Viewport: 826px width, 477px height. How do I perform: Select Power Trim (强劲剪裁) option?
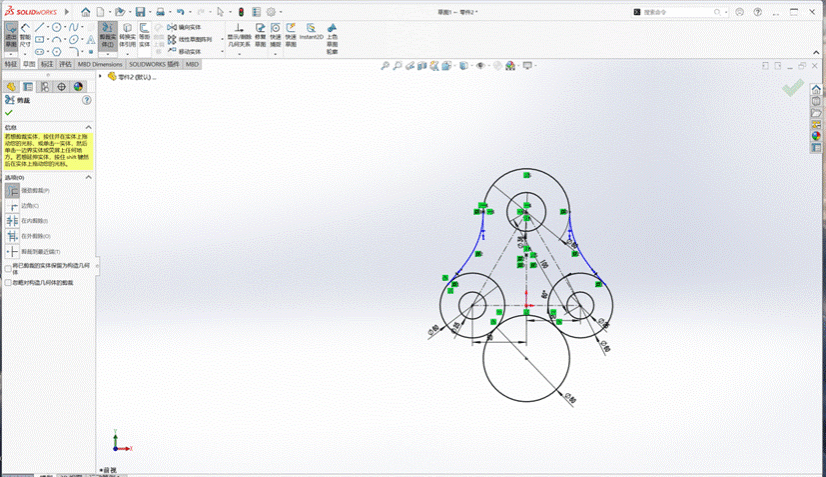[14, 190]
